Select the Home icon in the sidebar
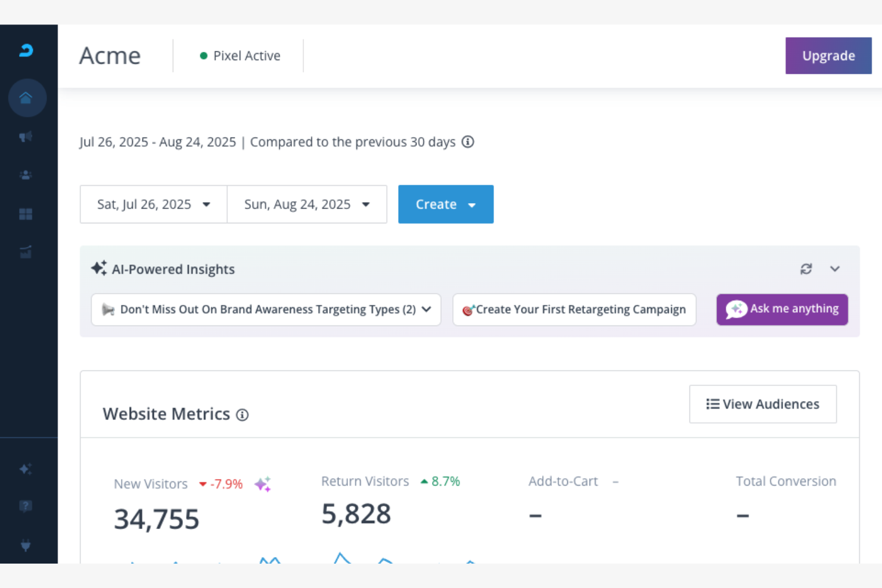The width and height of the screenshot is (882, 588). coord(27,97)
